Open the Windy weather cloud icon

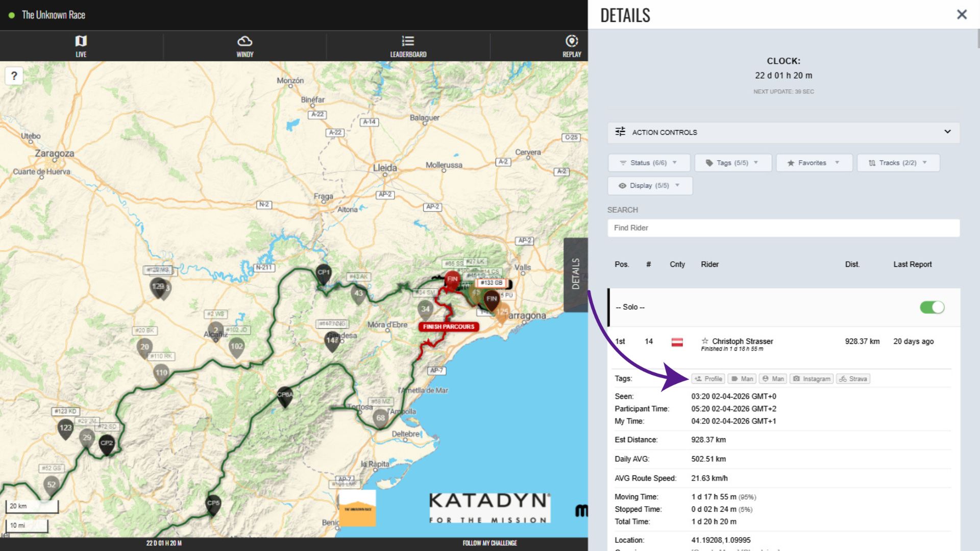[x=244, y=41]
